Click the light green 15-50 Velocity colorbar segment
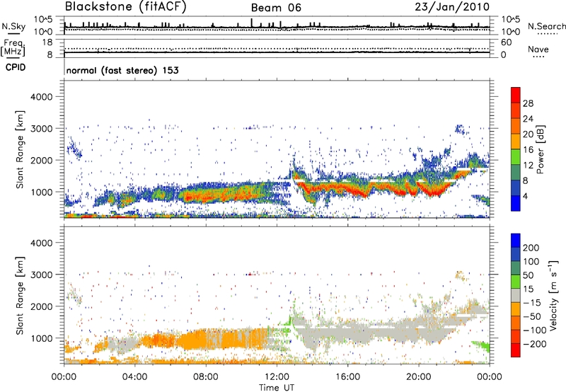 (x=516, y=282)
